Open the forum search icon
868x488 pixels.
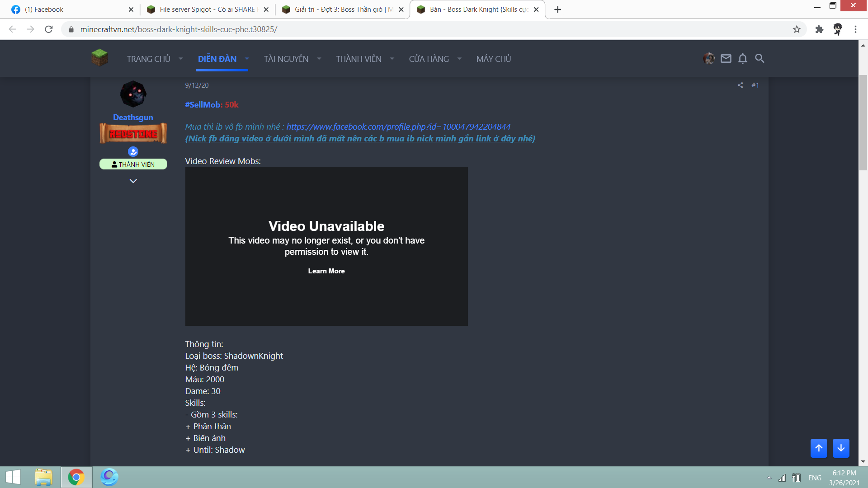click(759, 59)
